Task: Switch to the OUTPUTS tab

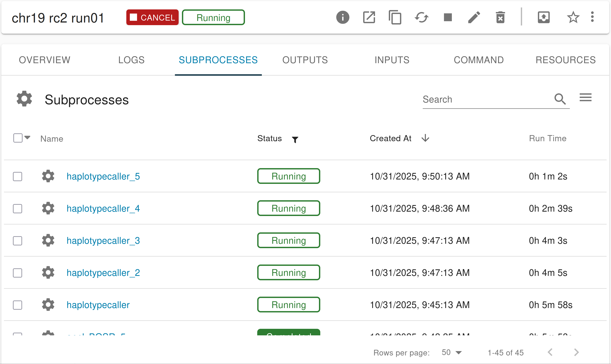Action: pos(305,60)
